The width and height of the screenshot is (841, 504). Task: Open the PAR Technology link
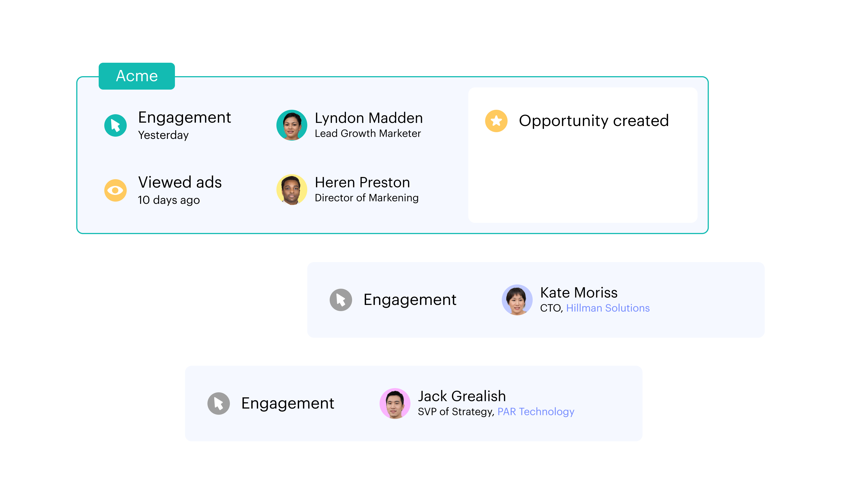coord(536,412)
